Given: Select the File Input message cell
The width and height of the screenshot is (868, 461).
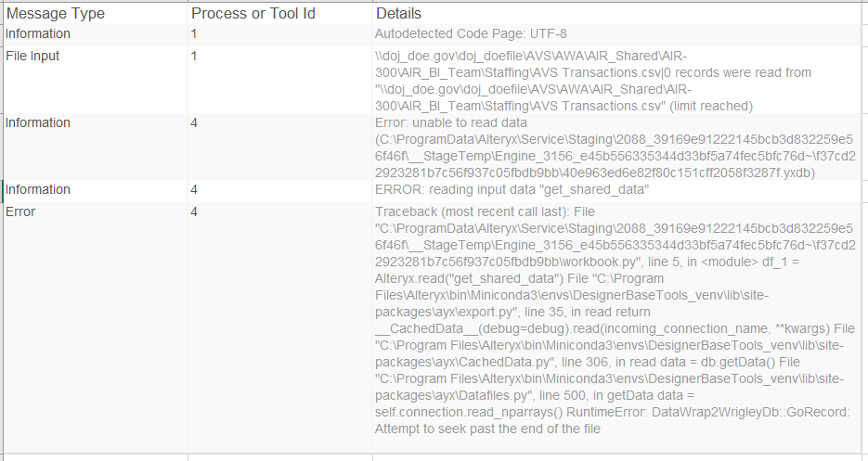Looking at the screenshot, I should point(32,57).
